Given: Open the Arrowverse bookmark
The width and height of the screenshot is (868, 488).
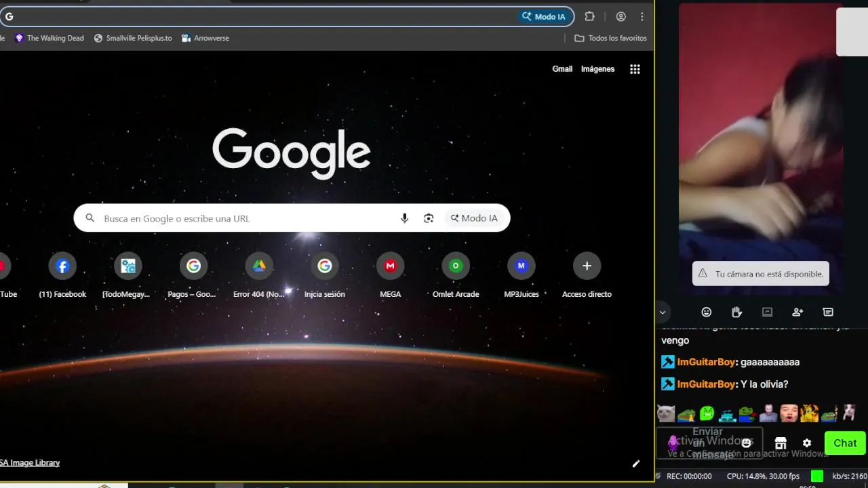Looking at the screenshot, I should point(205,38).
